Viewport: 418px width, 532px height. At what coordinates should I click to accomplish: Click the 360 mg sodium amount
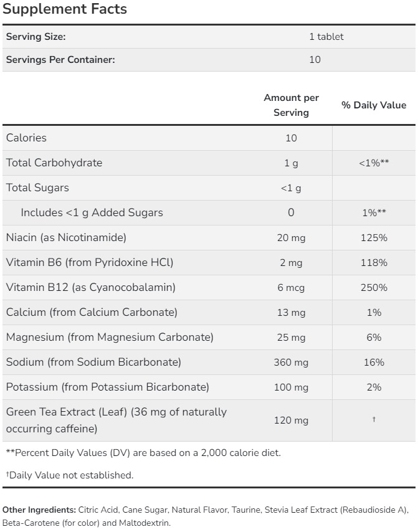291,362
